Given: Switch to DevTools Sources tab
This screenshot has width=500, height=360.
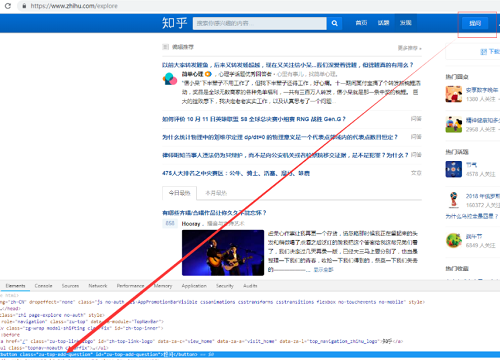Looking at the screenshot, I should 70,286.
